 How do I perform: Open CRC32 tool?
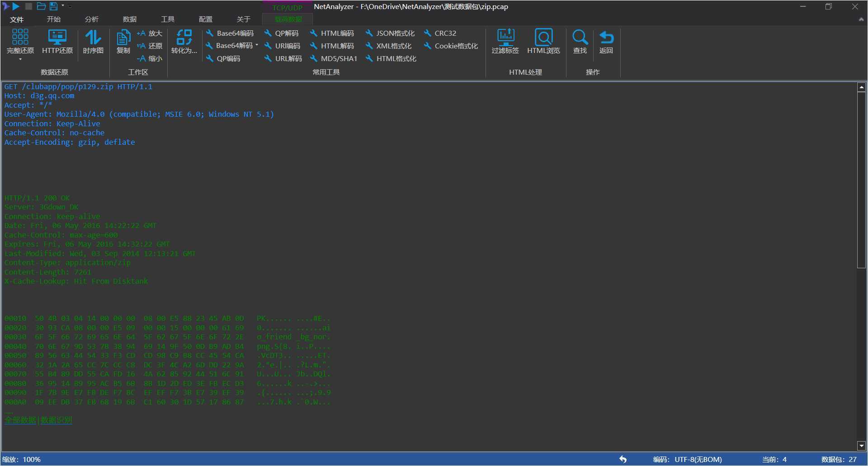click(x=440, y=33)
